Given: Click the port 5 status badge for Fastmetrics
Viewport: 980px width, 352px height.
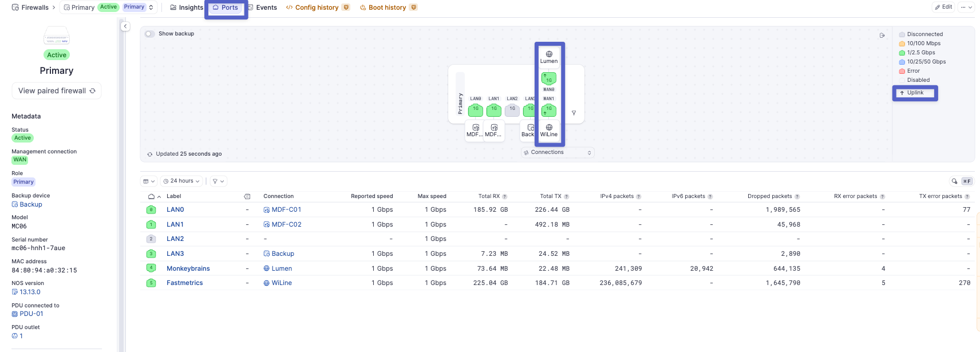Looking at the screenshot, I should click(x=151, y=283).
